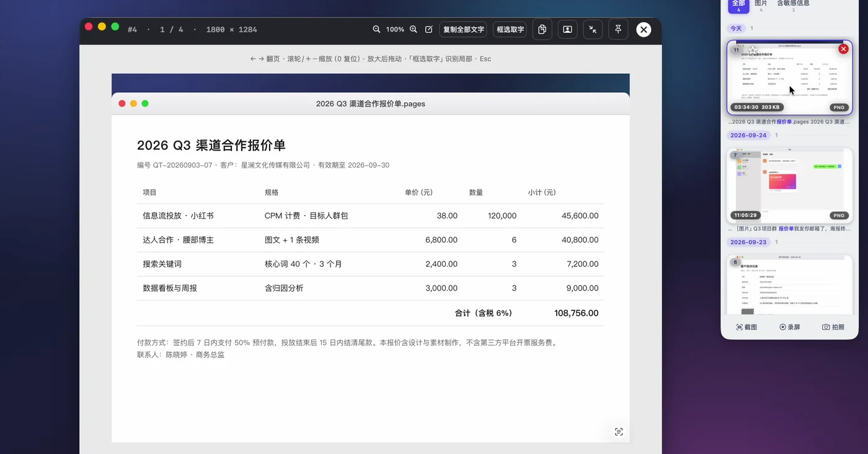Image resolution: width=868 pixels, height=454 pixels.
Task: Click the 100% zoom level label
Action: point(395,29)
